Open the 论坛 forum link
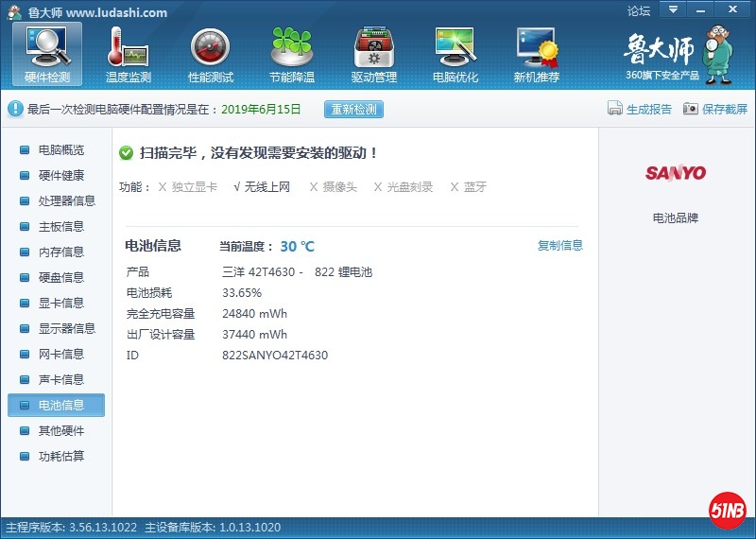The image size is (756, 539). click(x=639, y=11)
